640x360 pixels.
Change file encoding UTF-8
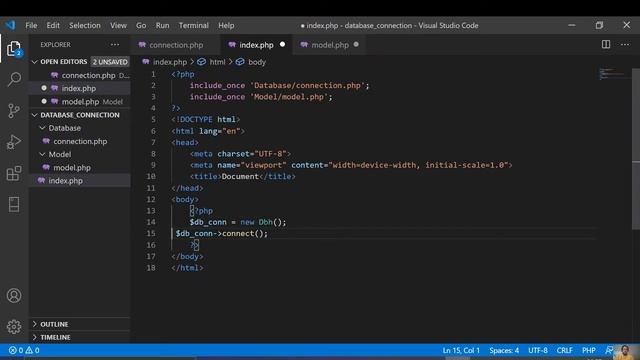click(x=538, y=350)
